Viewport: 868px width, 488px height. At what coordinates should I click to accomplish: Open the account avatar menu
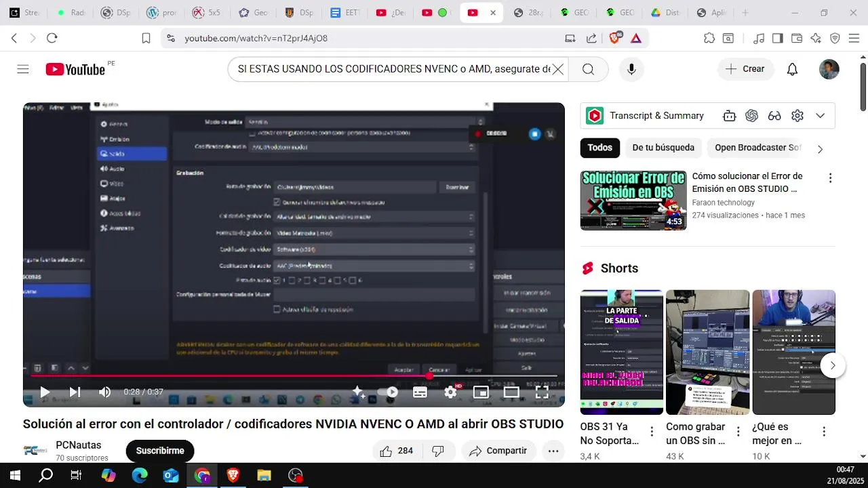pos(829,69)
